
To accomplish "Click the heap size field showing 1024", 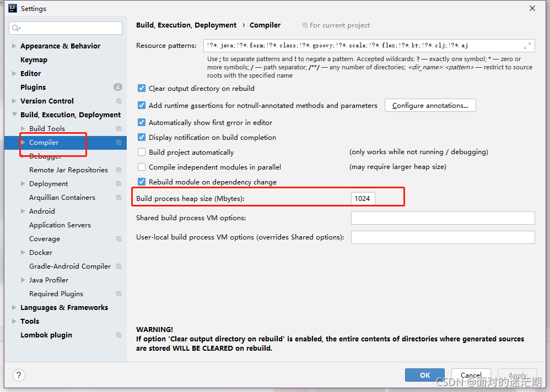I will (x=363, y=198).
